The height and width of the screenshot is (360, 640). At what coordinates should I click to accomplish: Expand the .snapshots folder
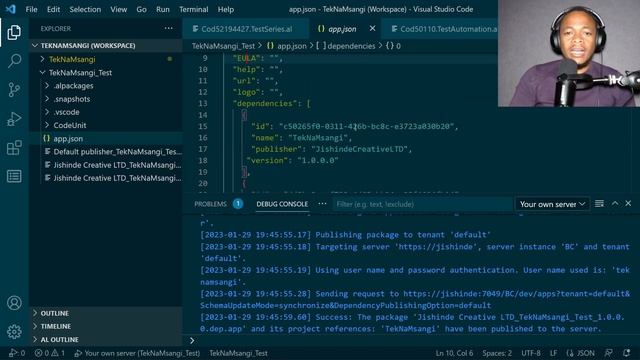coord(106,99)
